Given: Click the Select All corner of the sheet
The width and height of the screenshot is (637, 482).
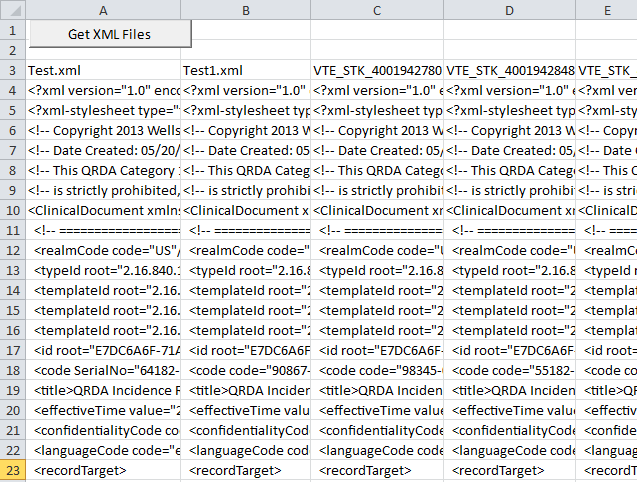Looking at the screenshot, I should 12,9.
